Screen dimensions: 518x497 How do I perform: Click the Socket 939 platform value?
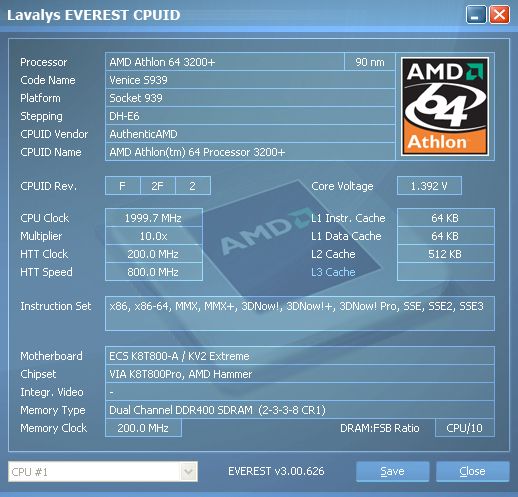tap(250, 98)
